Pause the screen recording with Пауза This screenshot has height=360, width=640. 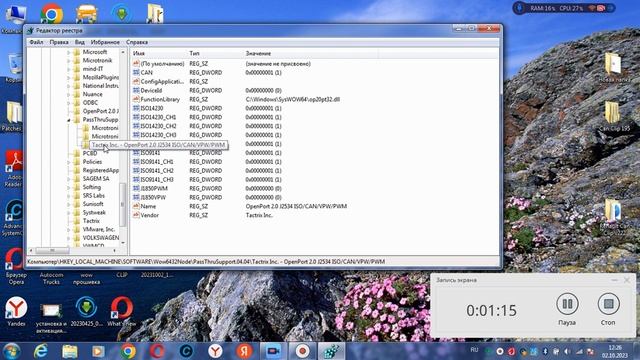(x=567, y=309)
